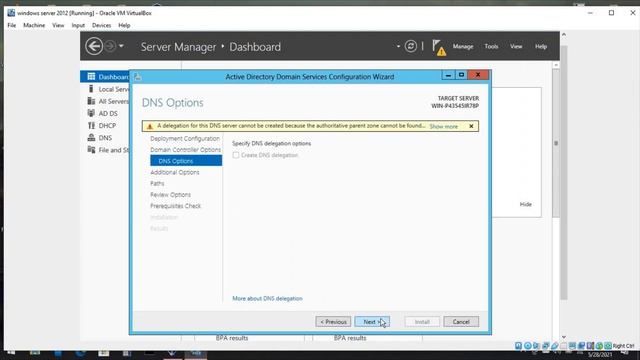
Task: Click the Cancel button in wizard
Action: pyautogui.click(x=461, y=322)
